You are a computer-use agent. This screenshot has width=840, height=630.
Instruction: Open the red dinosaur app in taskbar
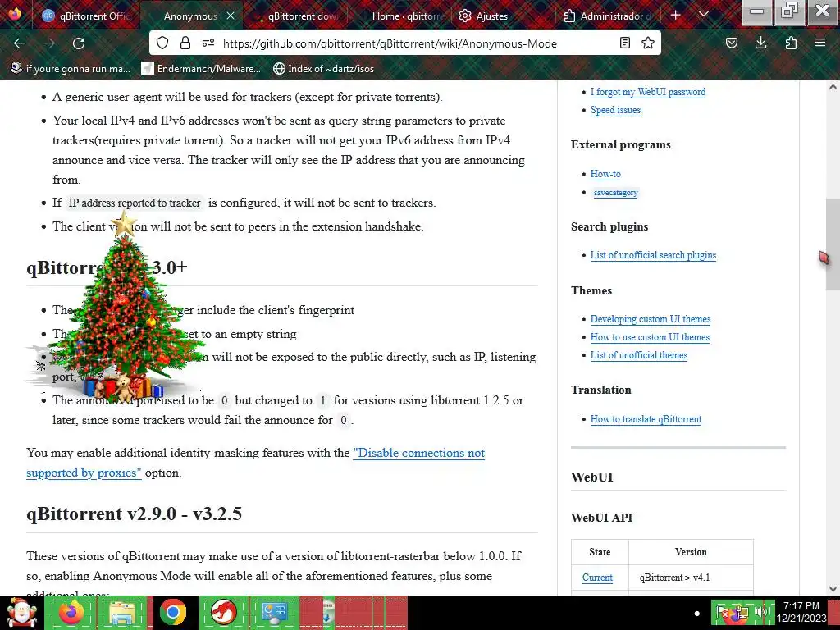point(224,612)
